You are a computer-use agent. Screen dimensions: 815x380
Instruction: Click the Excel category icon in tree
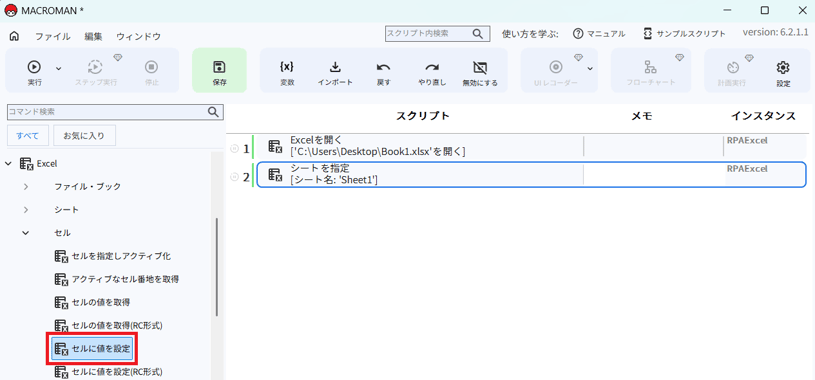pyautogui.click(x=26, y=164)
